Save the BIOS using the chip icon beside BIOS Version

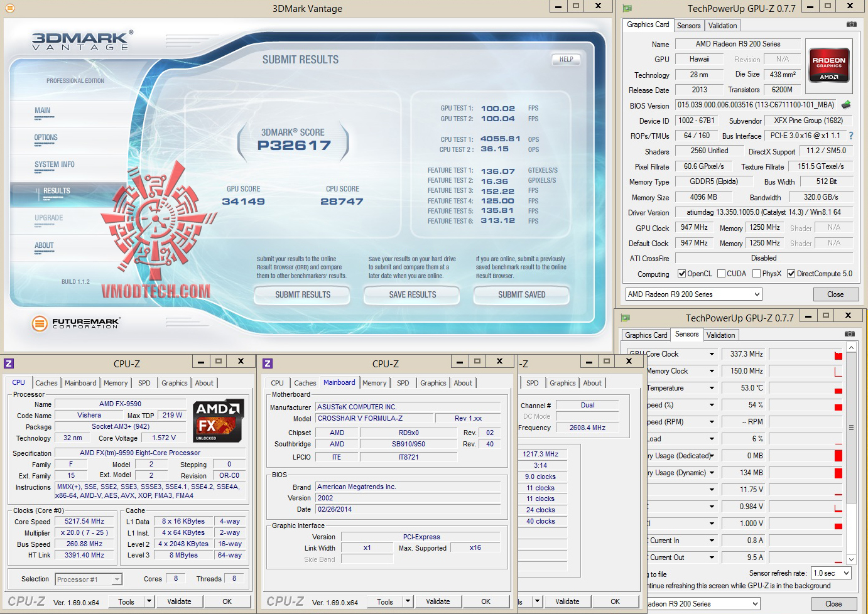click(846, 105)
